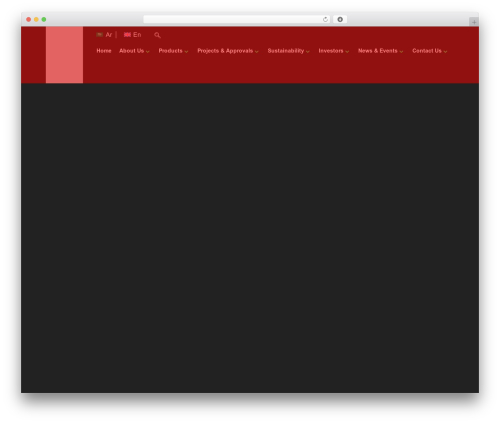The height and width of the screenshot is (423, 500).
Task: Expand the Investors dropdown chevron
Action: (x=347, y=52)
